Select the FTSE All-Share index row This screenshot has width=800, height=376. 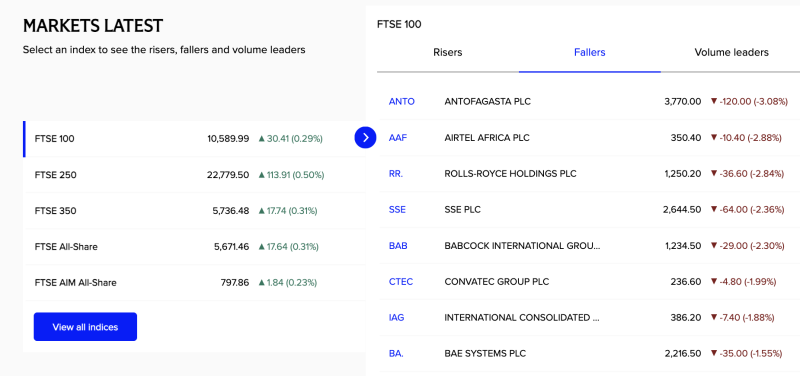tap(194, 247)
